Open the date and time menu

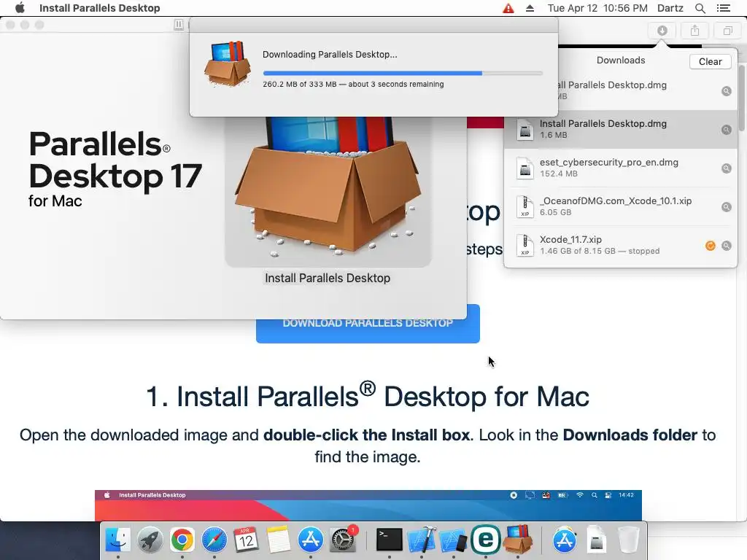(597, 8)
